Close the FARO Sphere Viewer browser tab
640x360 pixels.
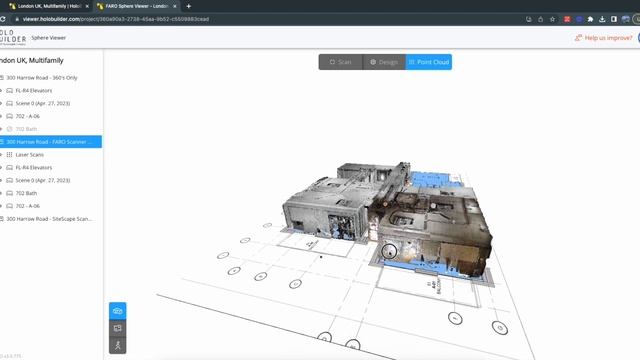[175, 6]
